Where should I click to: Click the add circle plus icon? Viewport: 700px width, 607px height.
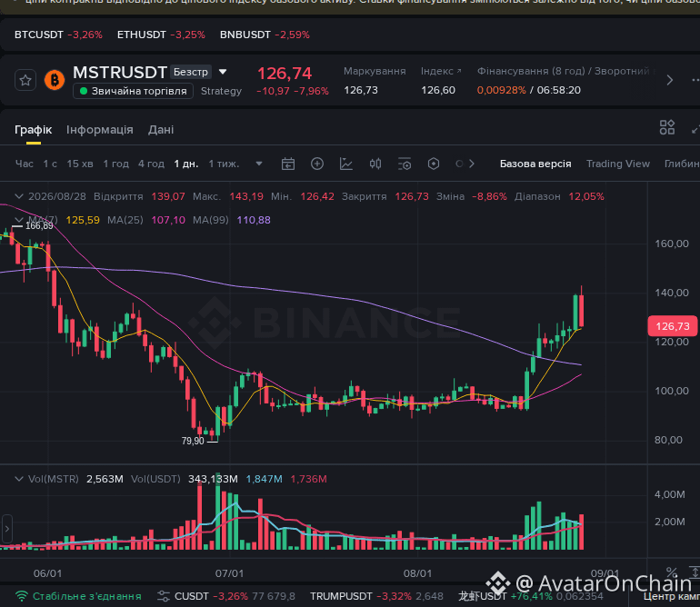(317, 164)
